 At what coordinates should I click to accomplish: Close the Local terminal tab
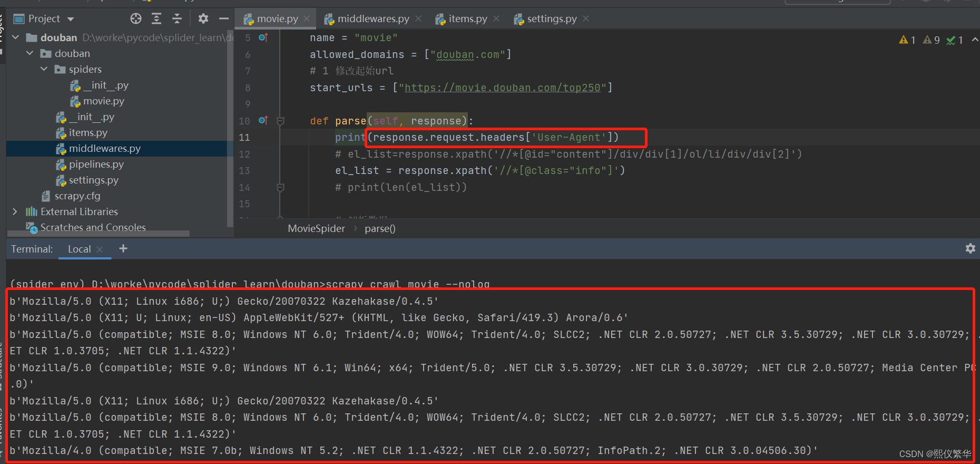(x=100, y=249)
